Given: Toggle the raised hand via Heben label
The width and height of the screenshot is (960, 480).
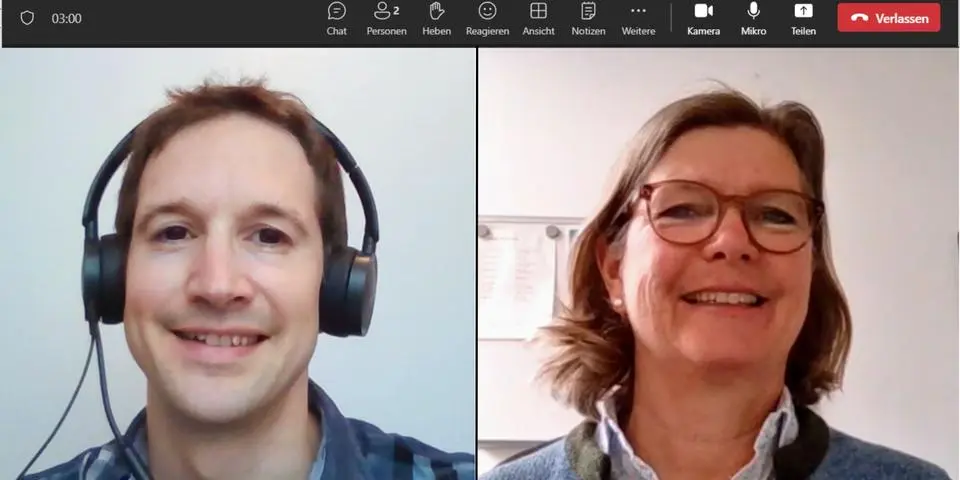Looking at the screenshot, I should [437, 31].
